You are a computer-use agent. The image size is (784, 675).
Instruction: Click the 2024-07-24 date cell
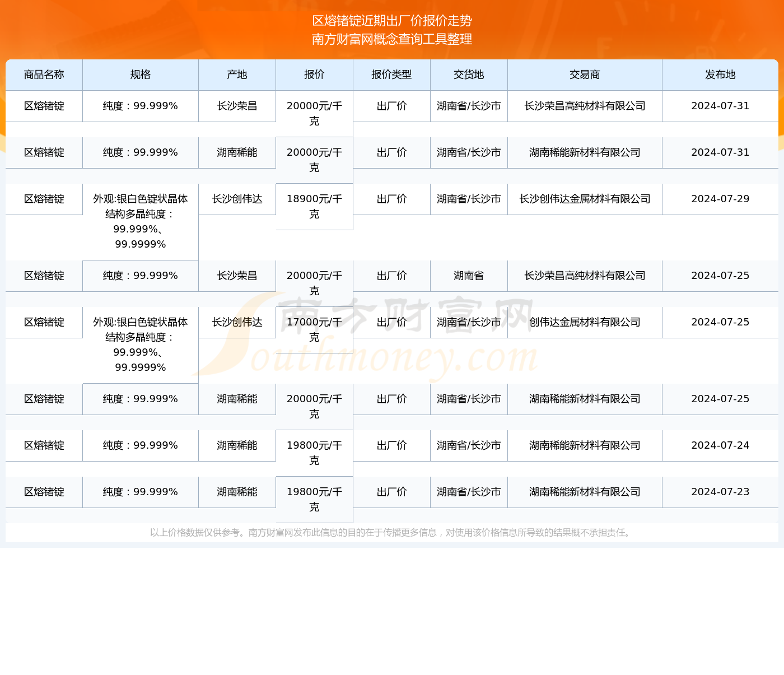tap(720, 446)
